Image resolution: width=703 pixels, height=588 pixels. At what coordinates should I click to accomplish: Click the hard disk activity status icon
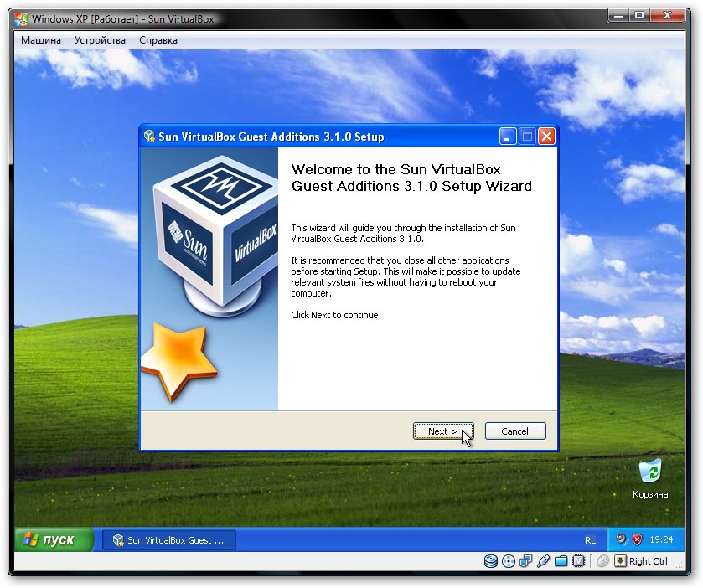(492, 561)
